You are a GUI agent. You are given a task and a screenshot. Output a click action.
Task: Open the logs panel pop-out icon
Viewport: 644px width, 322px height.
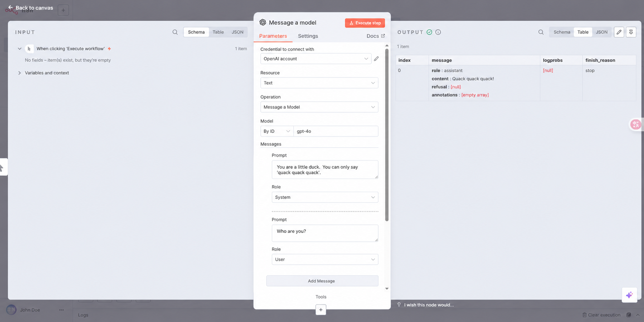pyautogui.click(x=629, y=315)
